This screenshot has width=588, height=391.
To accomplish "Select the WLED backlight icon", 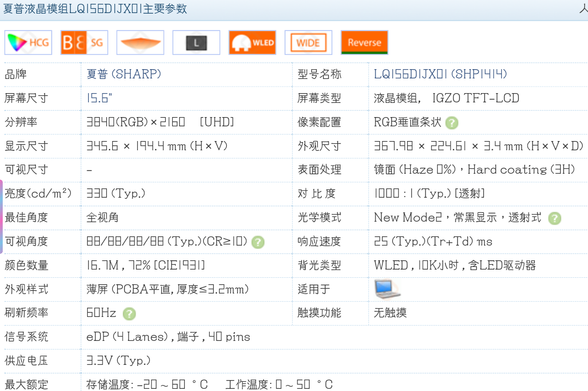I will [252, 42].
